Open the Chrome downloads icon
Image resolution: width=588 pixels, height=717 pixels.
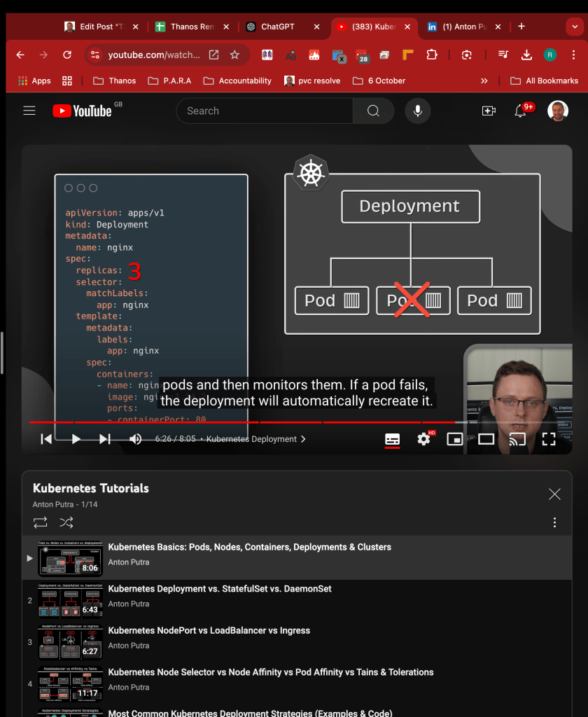[526, 55]
